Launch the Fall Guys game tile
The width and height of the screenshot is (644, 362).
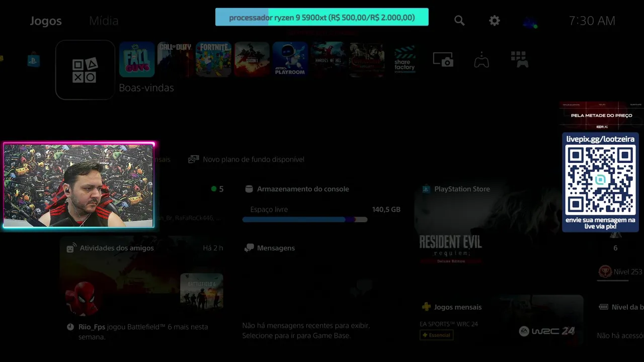coord(137,59)
